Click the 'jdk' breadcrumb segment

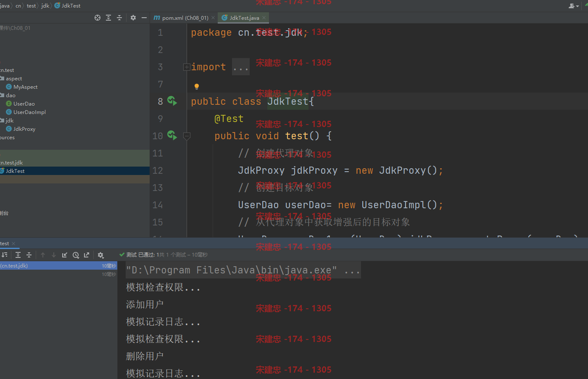pos(45,5)
